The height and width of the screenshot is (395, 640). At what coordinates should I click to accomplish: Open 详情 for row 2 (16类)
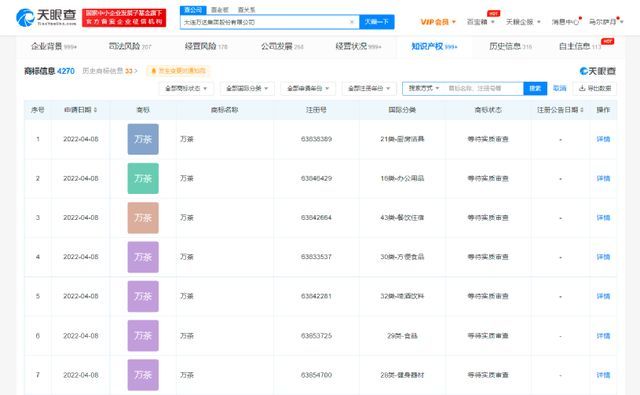tap(603, 178)
